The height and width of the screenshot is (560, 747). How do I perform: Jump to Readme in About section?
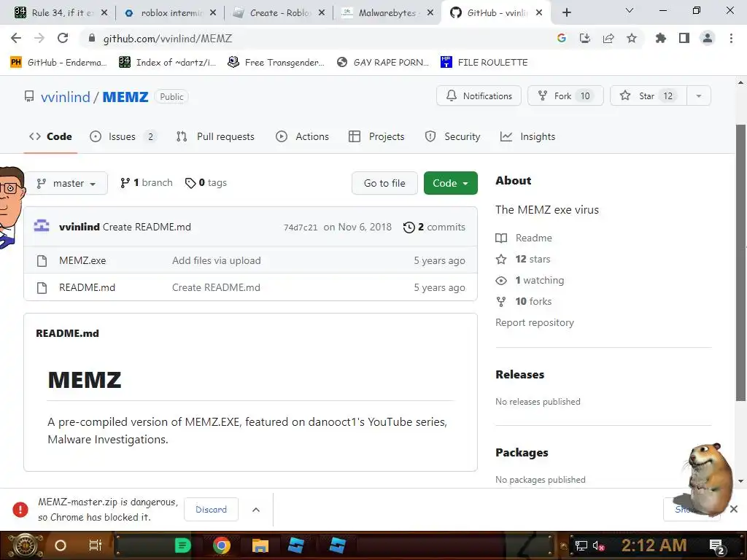pos(524,238)
